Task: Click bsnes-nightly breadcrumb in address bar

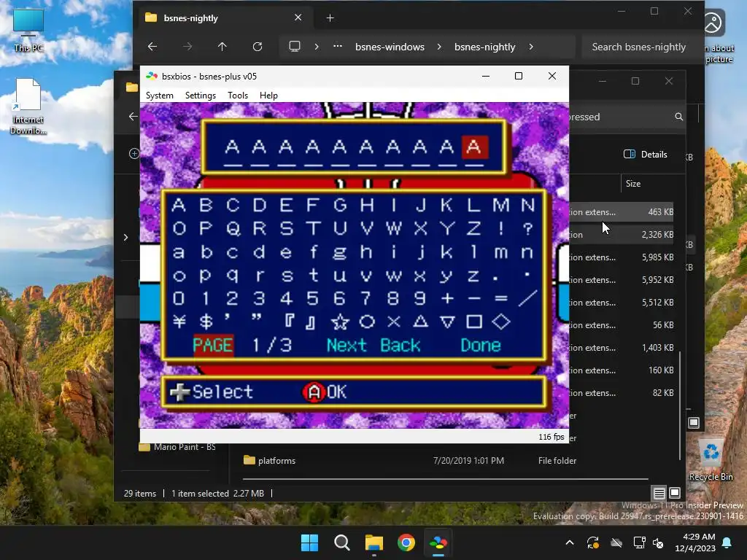Action: (x=484, y=47)
